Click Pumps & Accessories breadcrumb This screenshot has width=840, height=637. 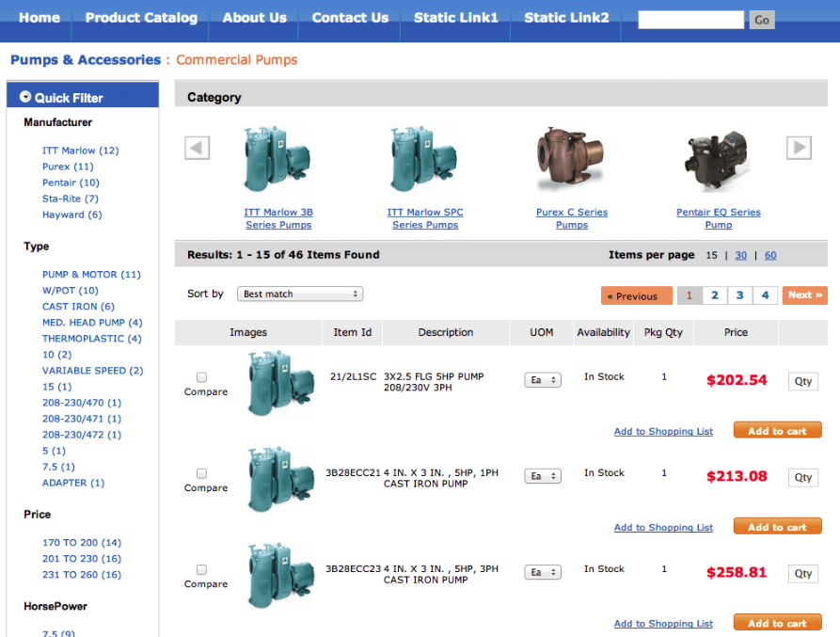86,59
